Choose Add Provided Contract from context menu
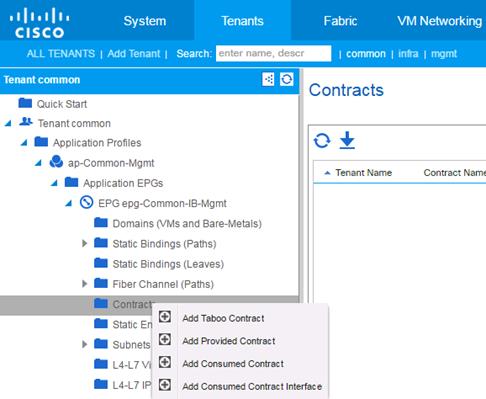The height and width of the screenshot is (399, 486). pos(229,341)
